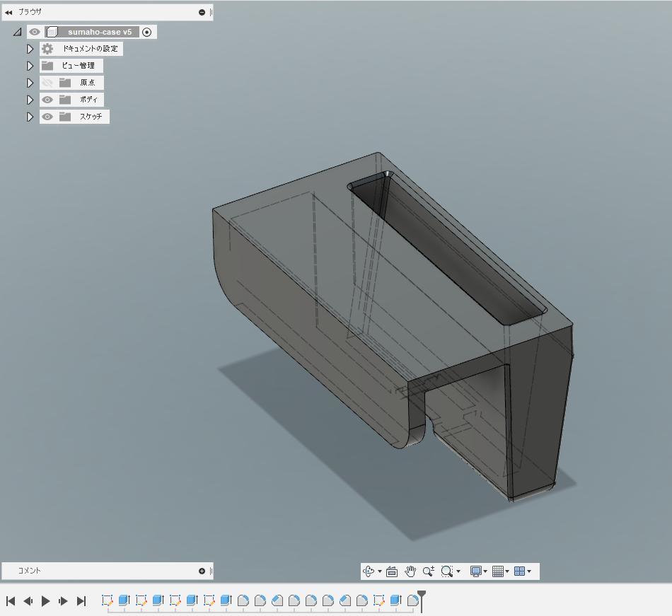The image size is (672, 616).
Task: Hide the スケッチ folder via eye icon
Action: (x=47, y=117)
